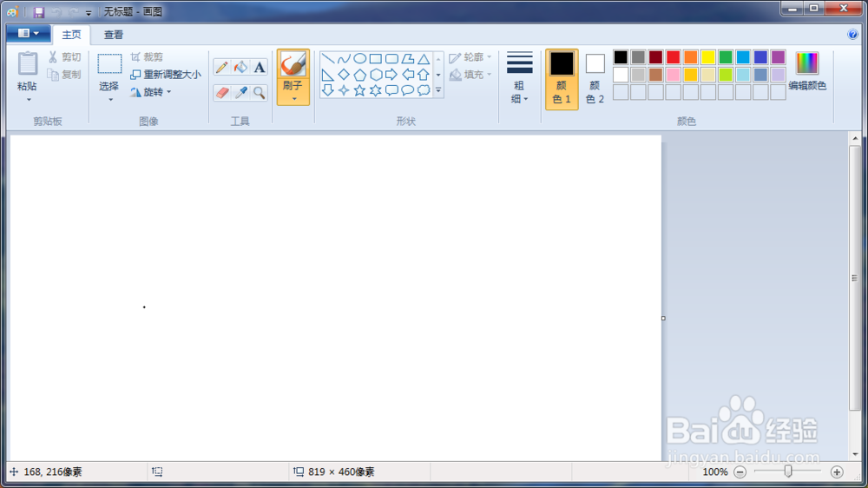Choose the Pentagon shape
The width and height of the screenshot is (868, 488).
[360, 74]
